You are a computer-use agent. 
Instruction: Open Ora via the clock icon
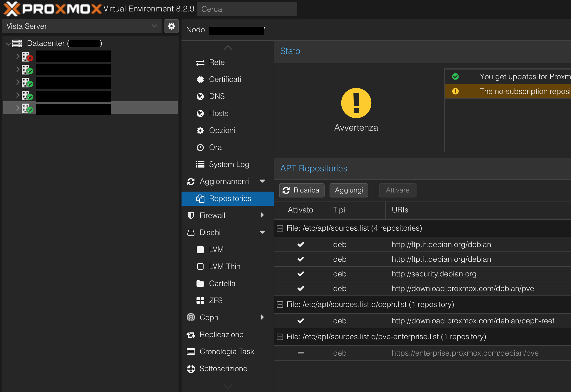pos(200,147)
